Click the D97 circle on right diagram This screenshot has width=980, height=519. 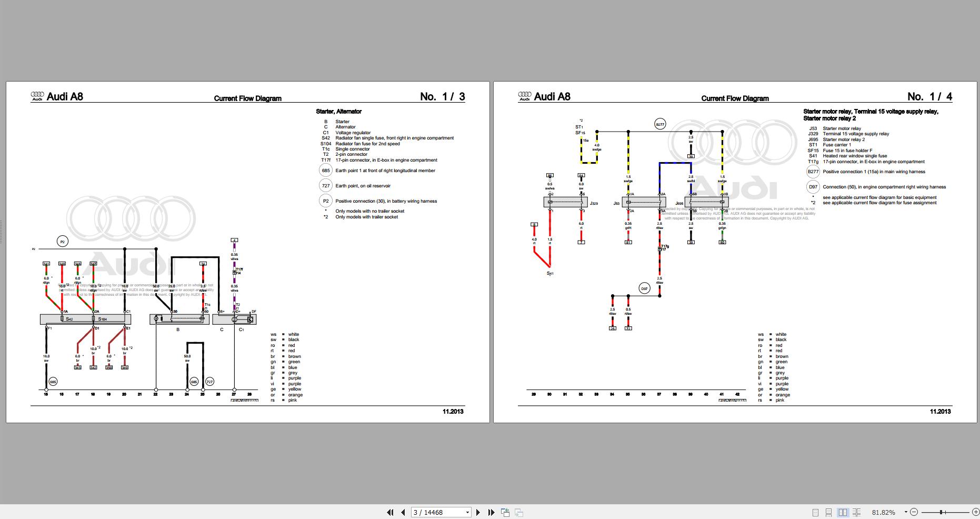point(644,288)
